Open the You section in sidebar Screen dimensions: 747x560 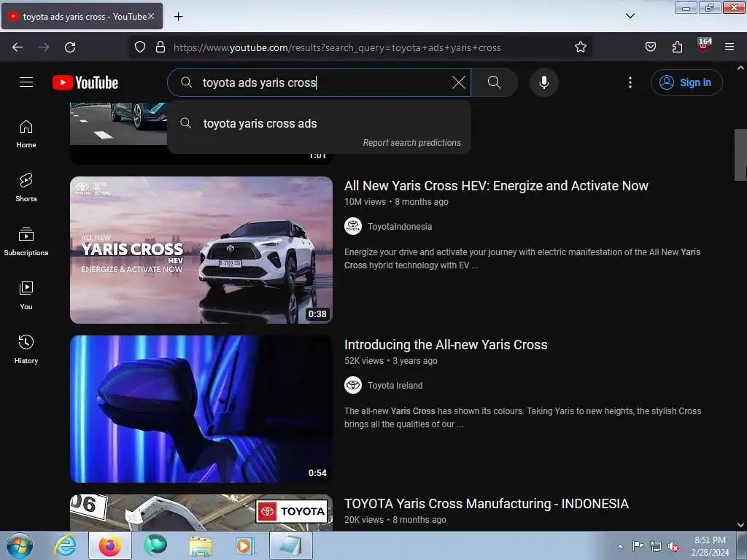click(26, 296)
